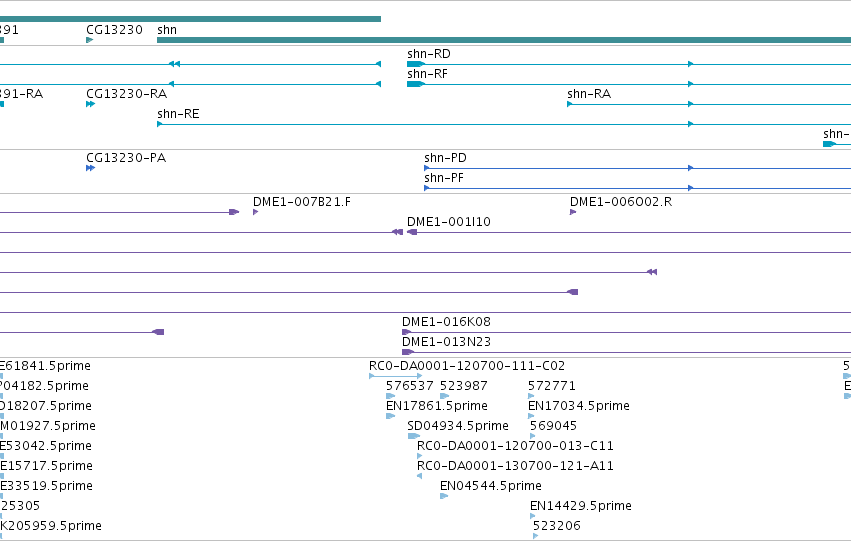Open the EN17861.5prime EST label
This screenshot has width=851, height=541.
point(437,406)
